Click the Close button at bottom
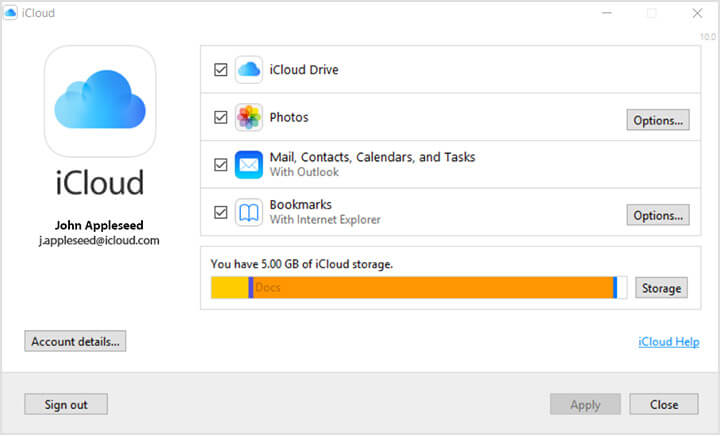 coord(663,404)
